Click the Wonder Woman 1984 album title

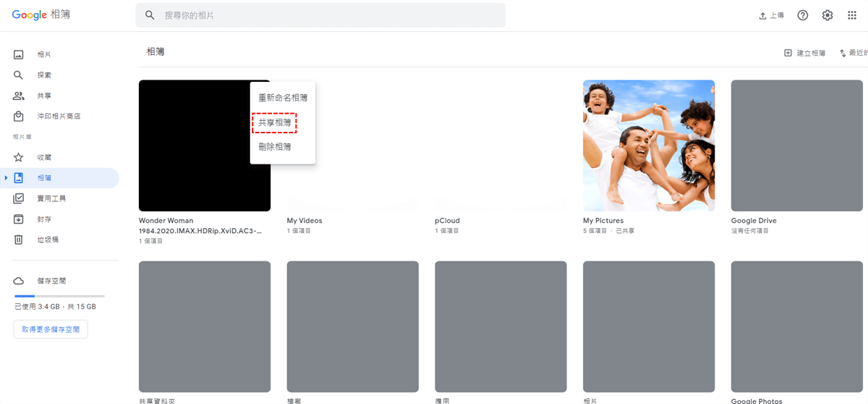[x=200, y=226]
